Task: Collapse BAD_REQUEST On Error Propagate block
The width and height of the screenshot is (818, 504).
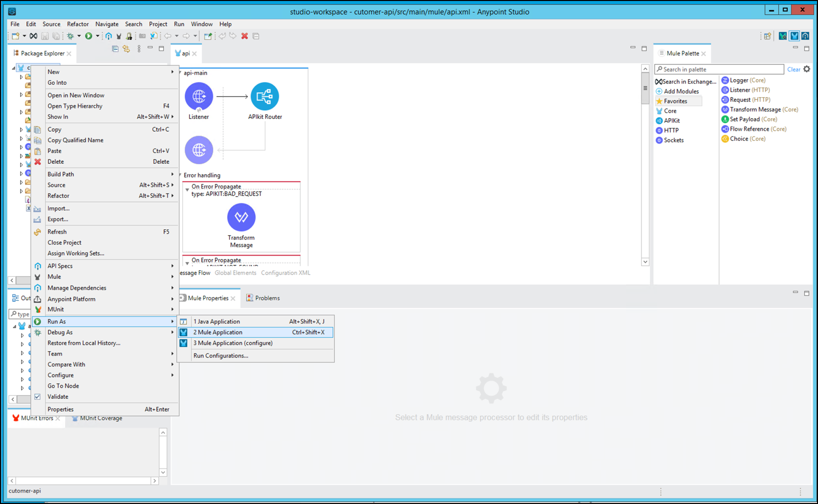Action: point(187,190)
